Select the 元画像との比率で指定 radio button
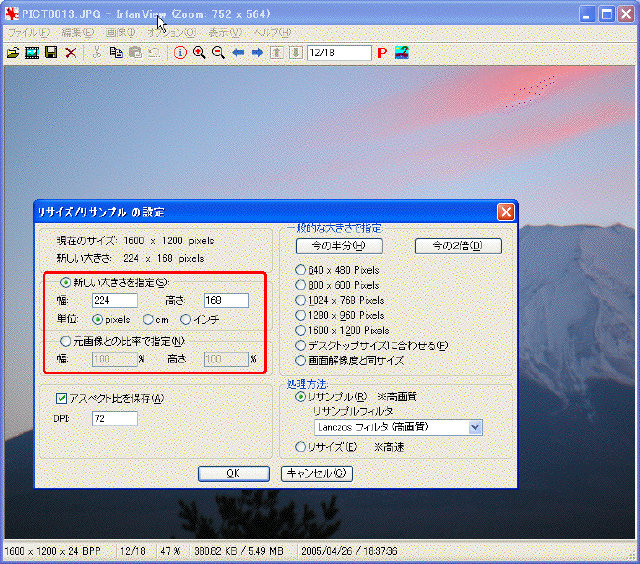Viewport: 640px width, 564px height. [x=66, y=340]
